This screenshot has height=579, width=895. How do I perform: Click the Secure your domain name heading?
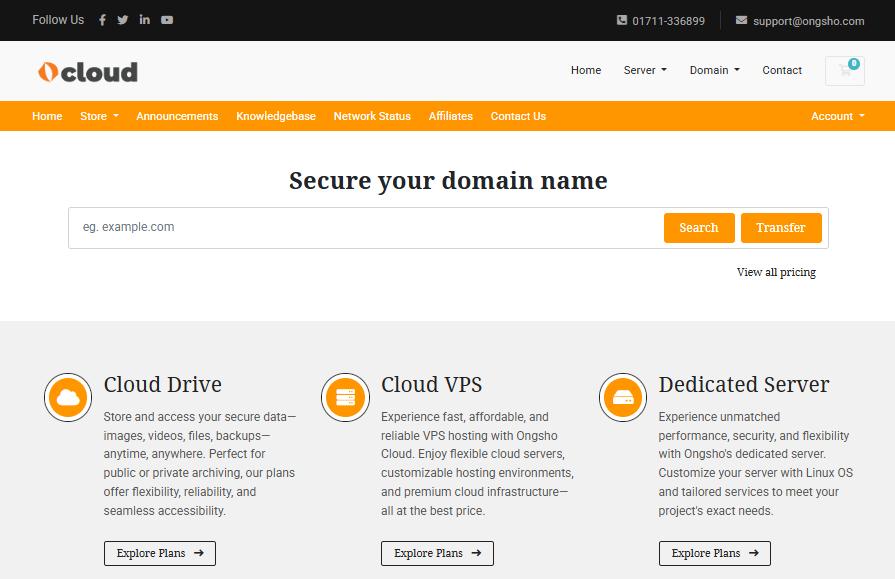click(x=448, y=180)
